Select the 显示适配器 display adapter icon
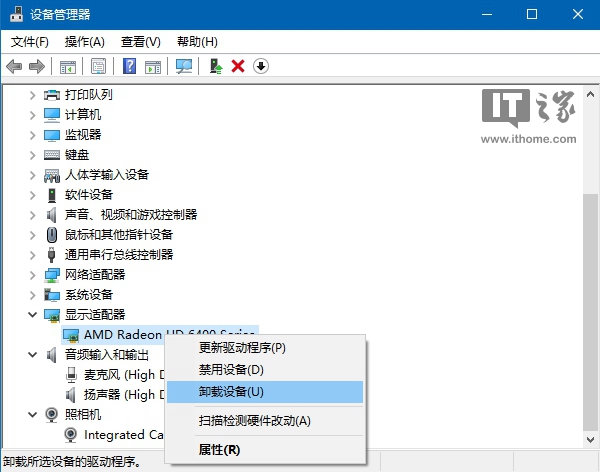Viewport: 600px width, 472px height. [x=52, y=315]
